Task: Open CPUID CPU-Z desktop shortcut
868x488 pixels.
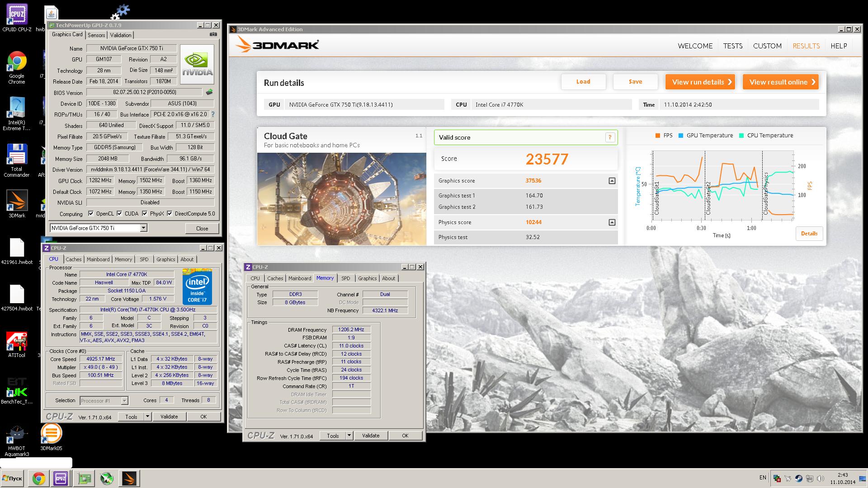Action: [17, 17]
